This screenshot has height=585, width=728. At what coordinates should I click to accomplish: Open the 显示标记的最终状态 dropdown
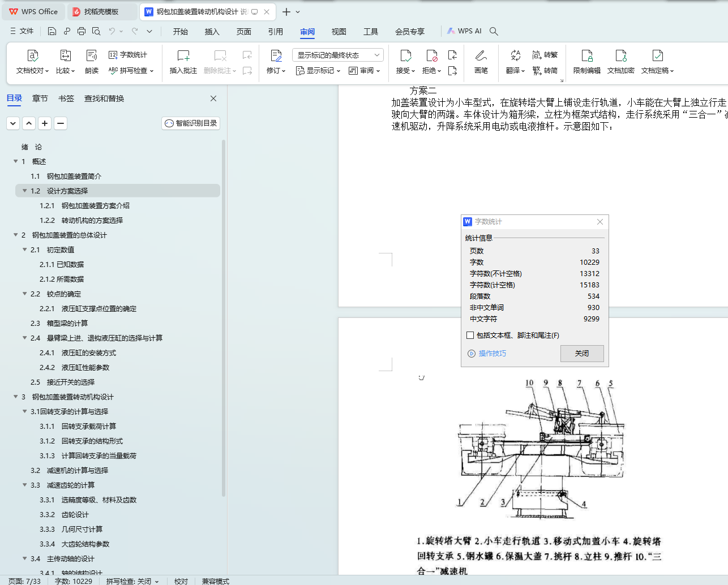[x=338, y=55]
